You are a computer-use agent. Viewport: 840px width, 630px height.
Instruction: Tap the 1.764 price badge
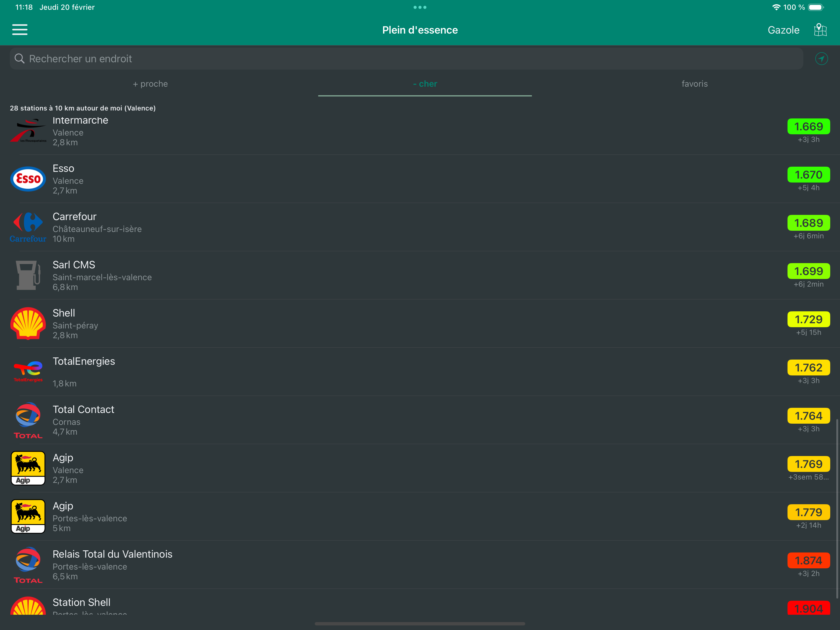(809, 416)
